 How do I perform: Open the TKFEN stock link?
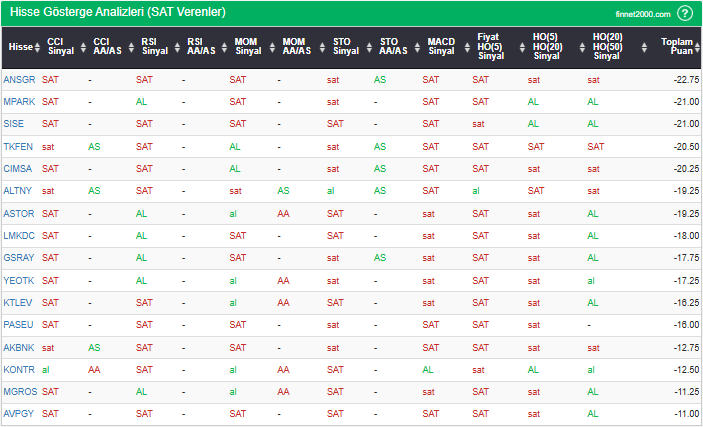coord(18,146)
